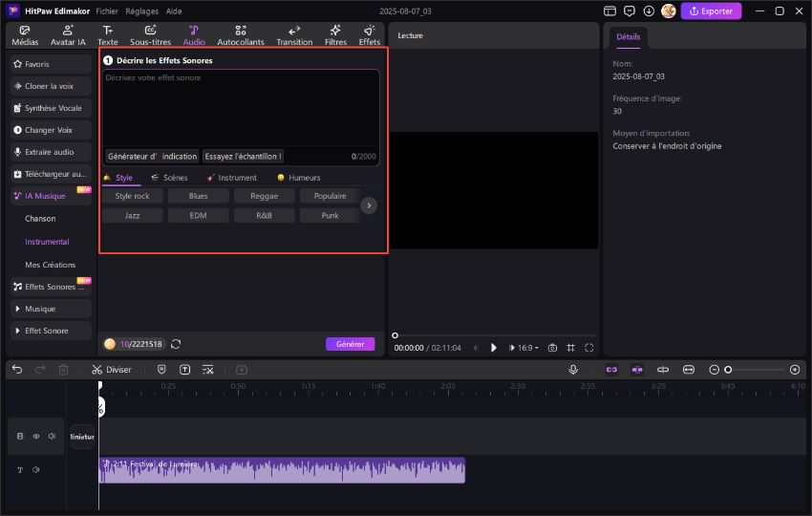Image resolution: width=812 pixels, height=516 pixels.
Task: Zoom in the timeline with plus
Action: point(795,370)
